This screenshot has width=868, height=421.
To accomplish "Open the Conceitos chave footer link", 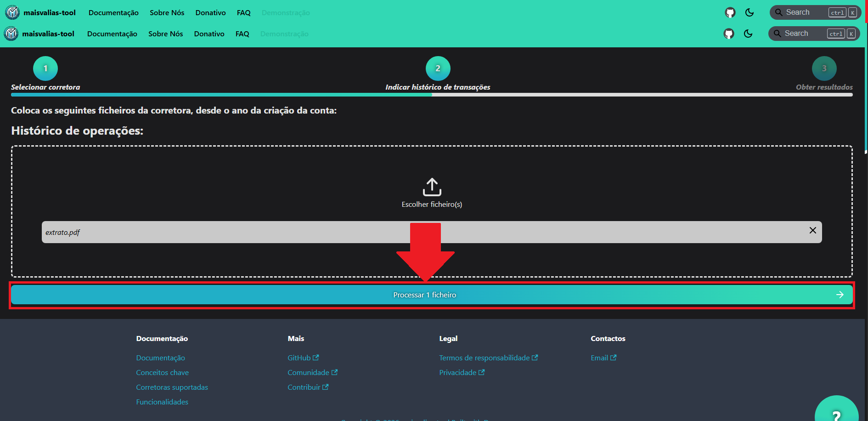I will (162, 372).
